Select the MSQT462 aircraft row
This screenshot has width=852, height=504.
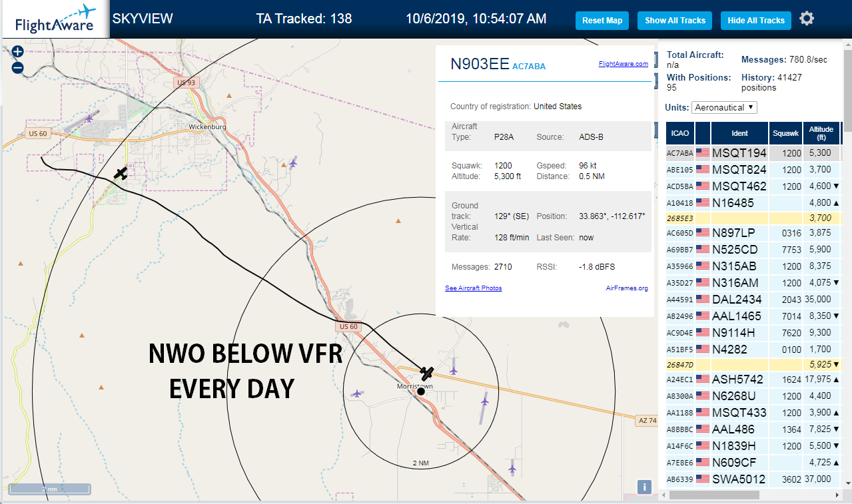pyautogui.click(x=753, y=186)
